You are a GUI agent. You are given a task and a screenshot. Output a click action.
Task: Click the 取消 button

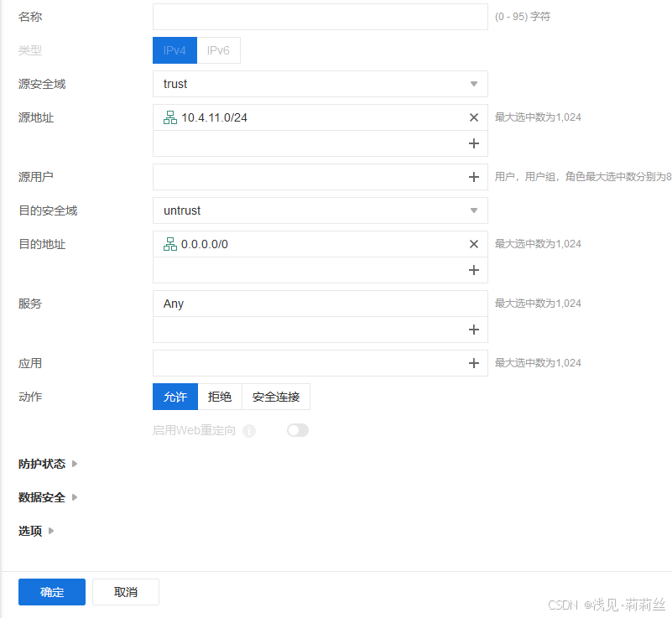coord(126,592)
